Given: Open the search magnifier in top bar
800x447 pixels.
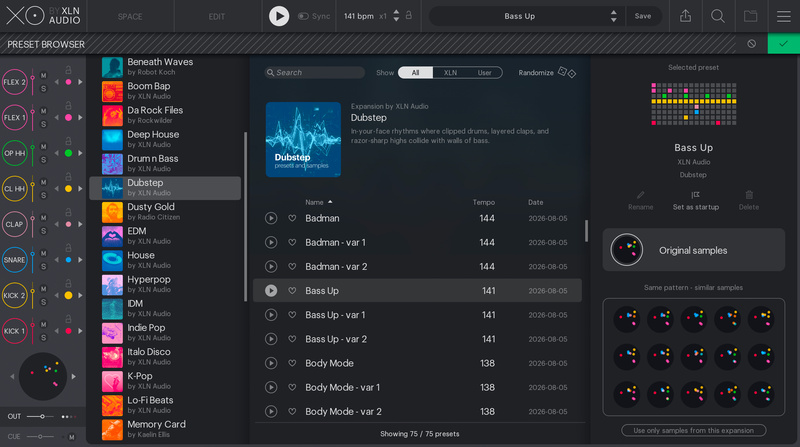Looking at the screenshot, I should (717, 16).
